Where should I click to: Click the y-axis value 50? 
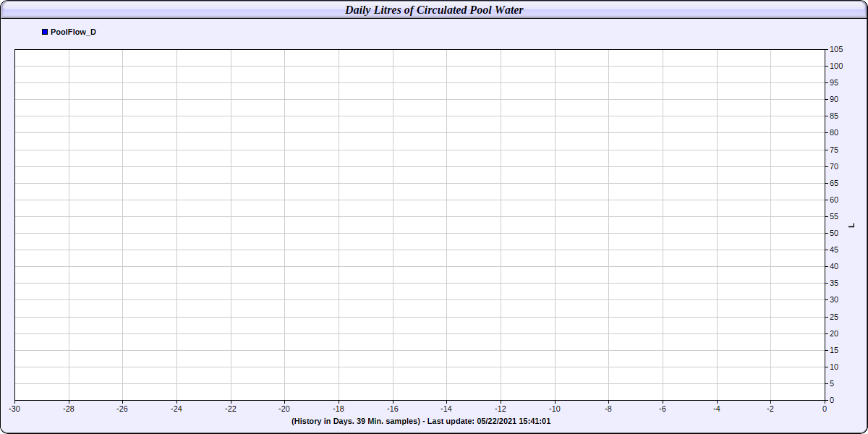(834, 233)
